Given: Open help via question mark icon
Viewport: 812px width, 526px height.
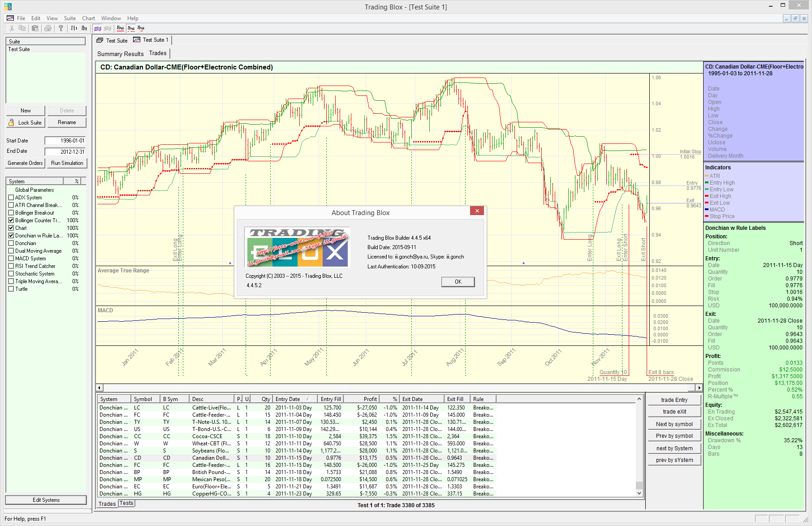Looking at the screenshot, I should click(61, 28).
